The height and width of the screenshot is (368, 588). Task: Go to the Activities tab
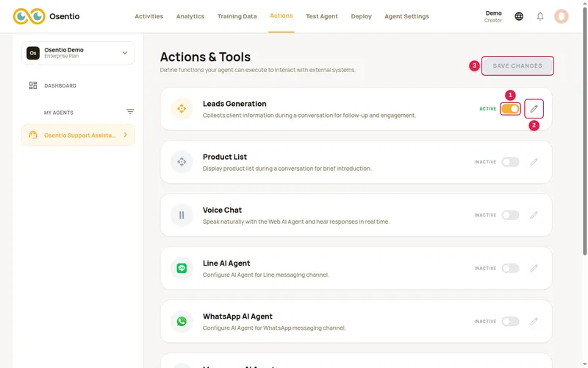(149, 16)
